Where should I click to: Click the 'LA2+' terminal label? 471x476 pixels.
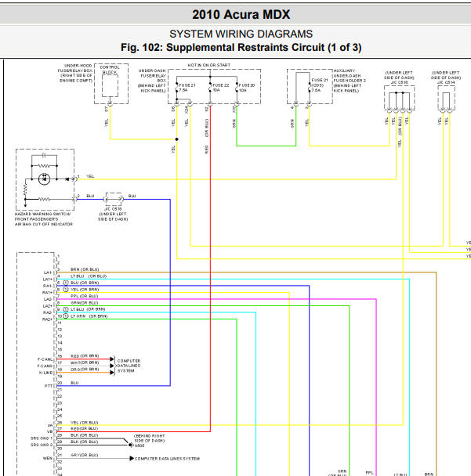point(47,306)
